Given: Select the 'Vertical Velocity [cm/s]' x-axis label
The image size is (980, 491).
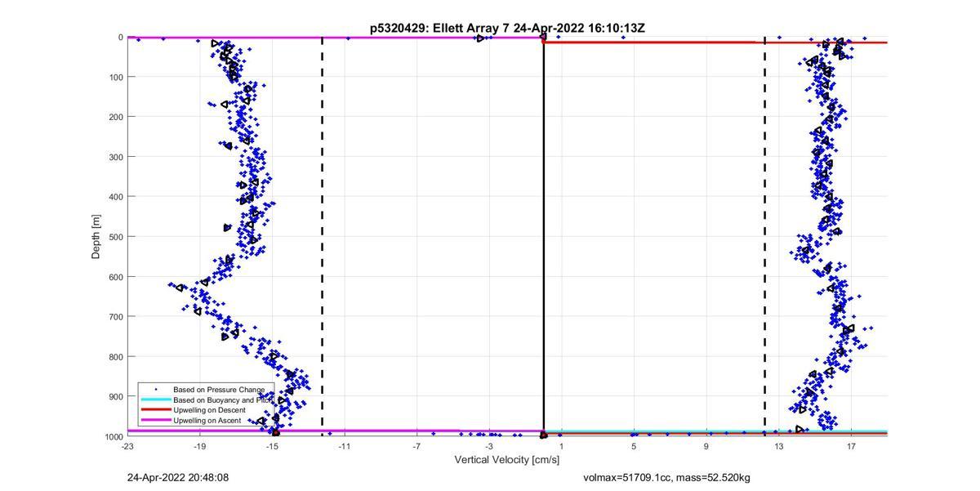Looking at the screenshot, I should [x=507, y=460].
